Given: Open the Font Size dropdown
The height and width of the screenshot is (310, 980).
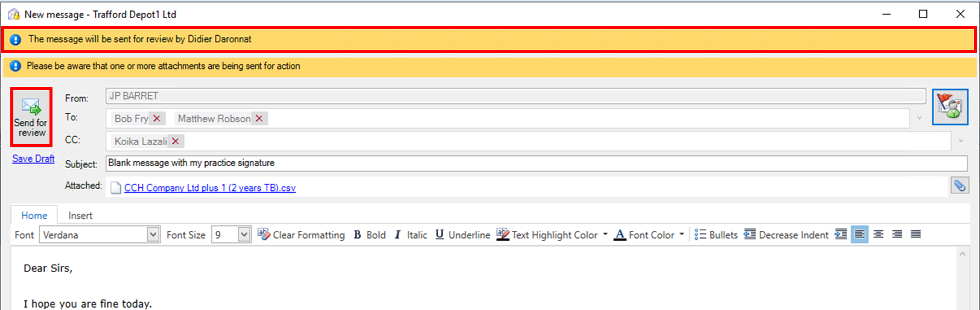Looking at the screenshot, I should (x=244, y=234).
